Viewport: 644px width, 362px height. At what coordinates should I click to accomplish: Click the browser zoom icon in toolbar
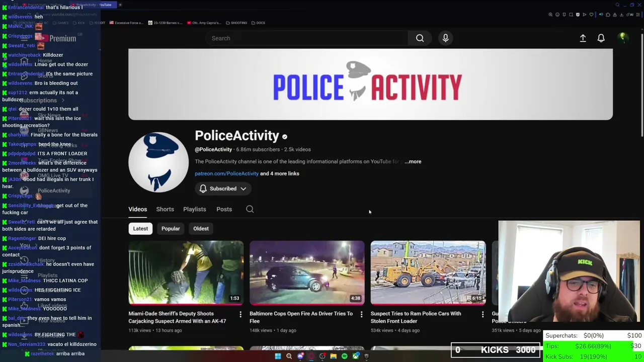(550, 15)
